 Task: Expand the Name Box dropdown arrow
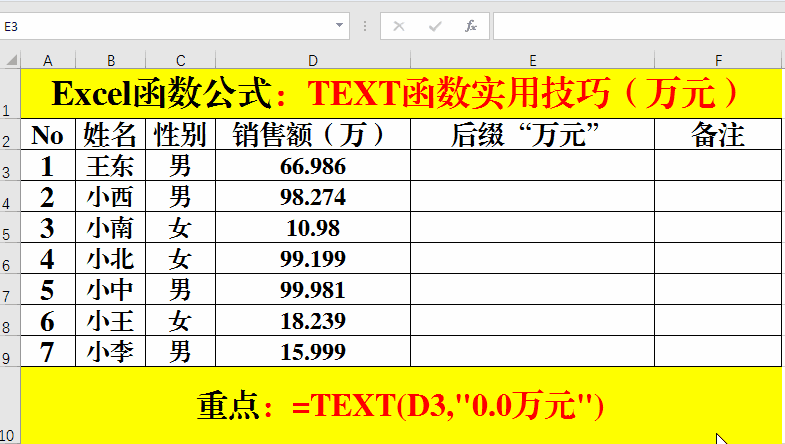339,26
